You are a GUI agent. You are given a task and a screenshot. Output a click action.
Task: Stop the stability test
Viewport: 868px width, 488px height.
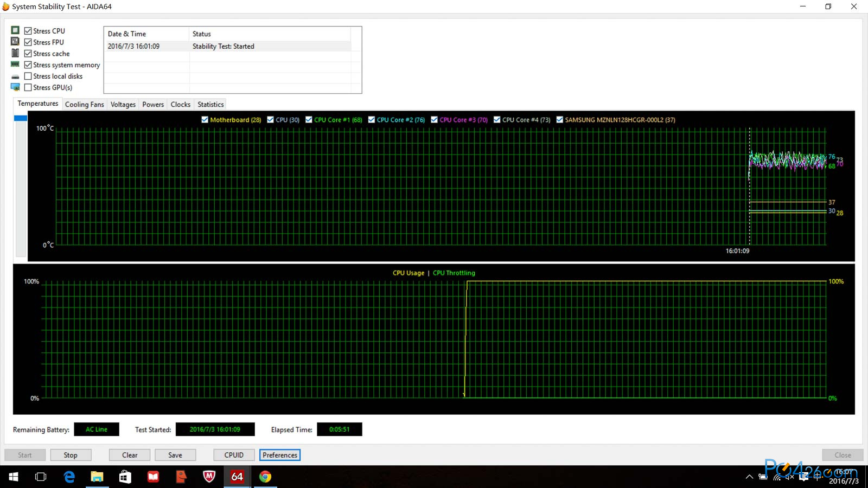coord(71,455)
